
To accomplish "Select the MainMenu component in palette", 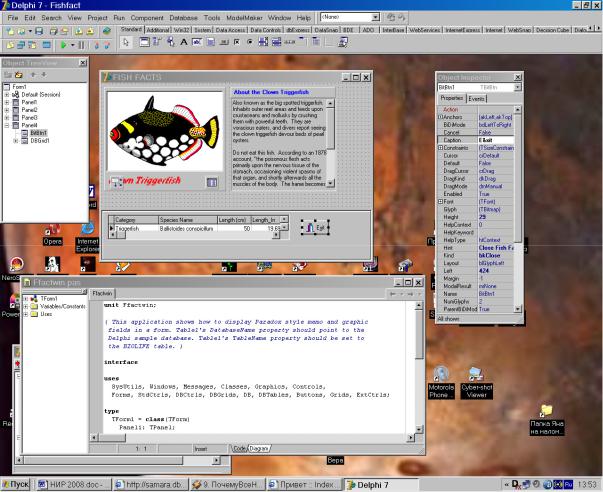I will (x=157, y=42).
